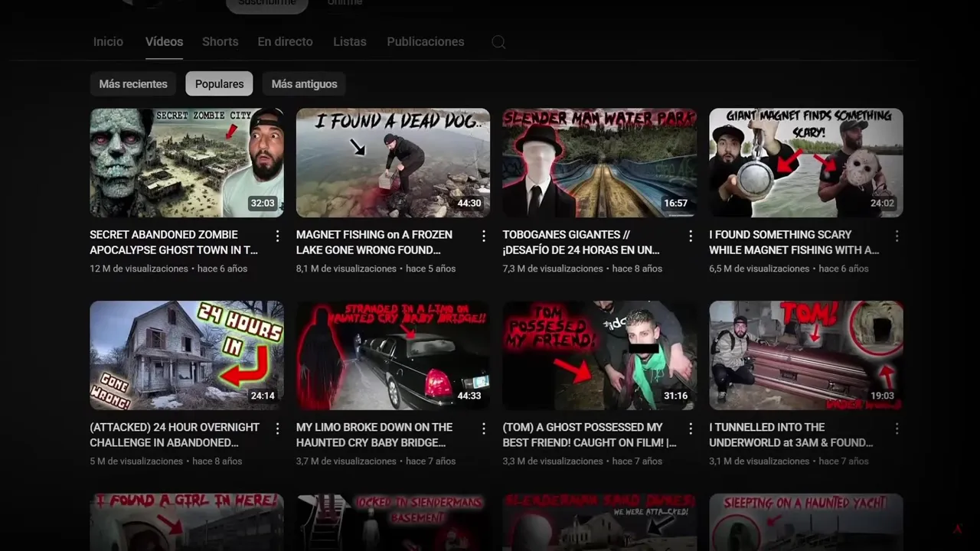Open the Publicaciones tab
The width and height of the screenshot is (980, 551).
[x=426, y=42]
